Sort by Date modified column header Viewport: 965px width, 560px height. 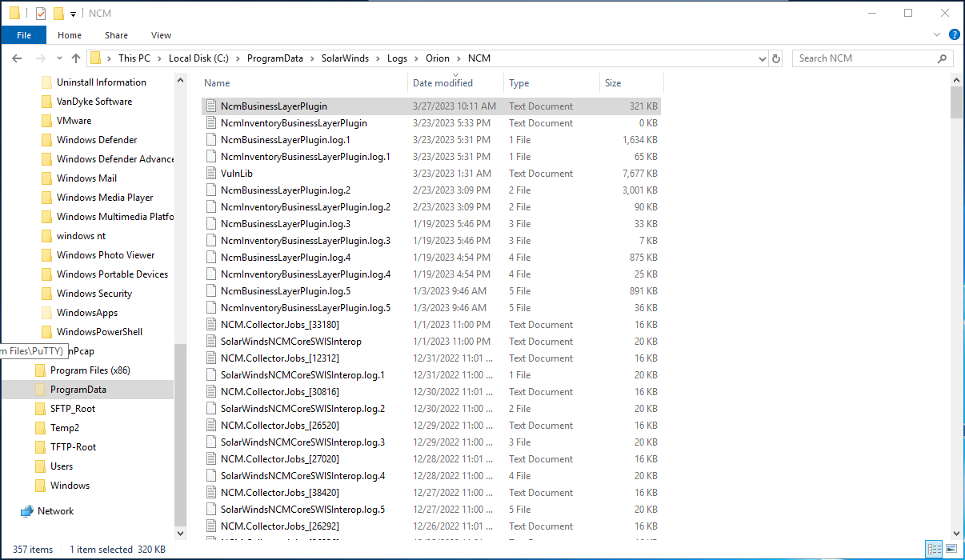click(x=442, y=83)
